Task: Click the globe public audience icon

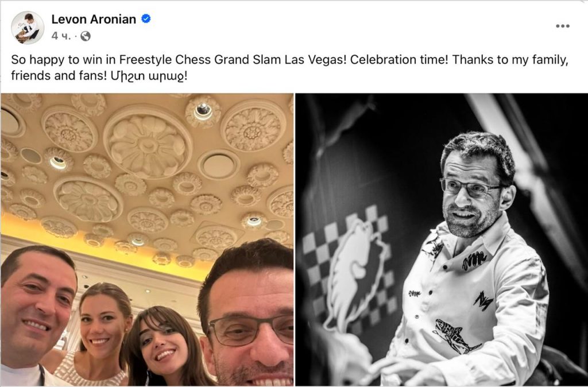Action: pyautogui.click(x=86, y=36)
